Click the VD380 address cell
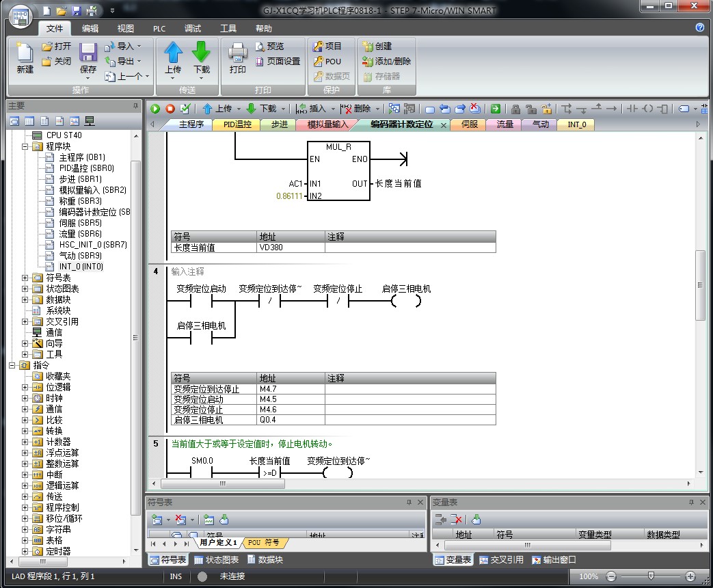713x588 pixels. pos(291,248)
